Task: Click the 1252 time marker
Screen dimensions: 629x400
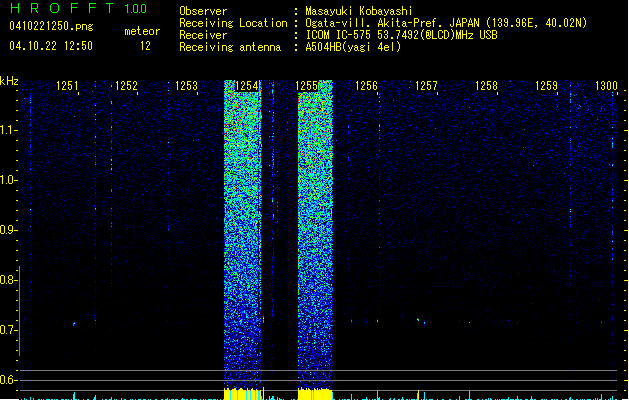Action: tap(126, 86)
